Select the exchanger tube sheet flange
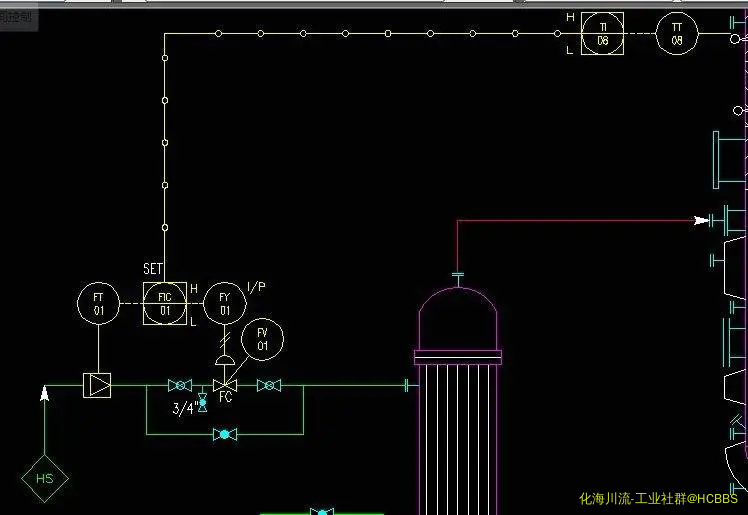This screenshot has width=748, height=515. [x=458, y=358]
